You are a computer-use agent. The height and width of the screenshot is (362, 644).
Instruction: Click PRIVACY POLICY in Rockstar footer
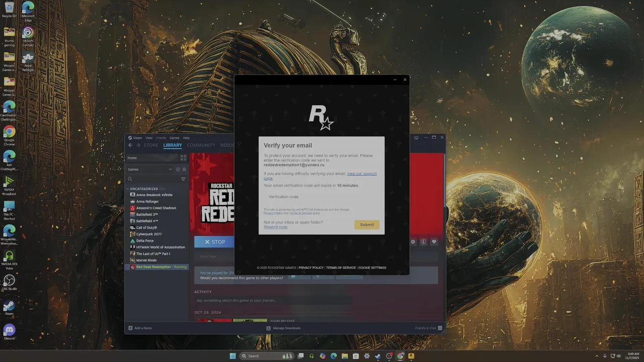tap(311, 267)
